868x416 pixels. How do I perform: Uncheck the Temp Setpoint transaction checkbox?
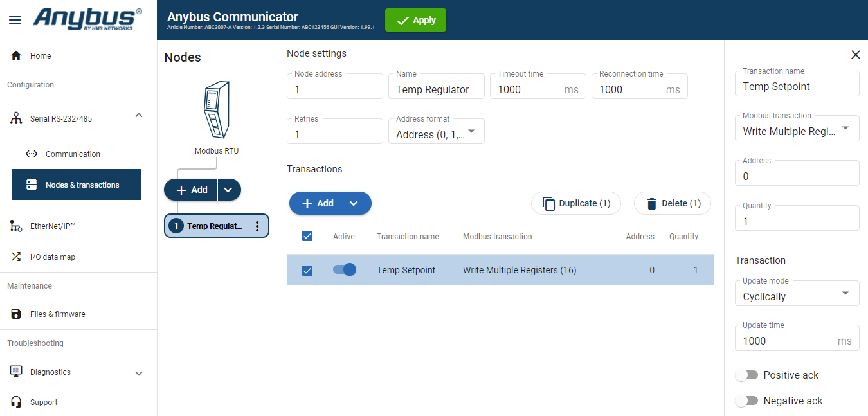[307, 269]
